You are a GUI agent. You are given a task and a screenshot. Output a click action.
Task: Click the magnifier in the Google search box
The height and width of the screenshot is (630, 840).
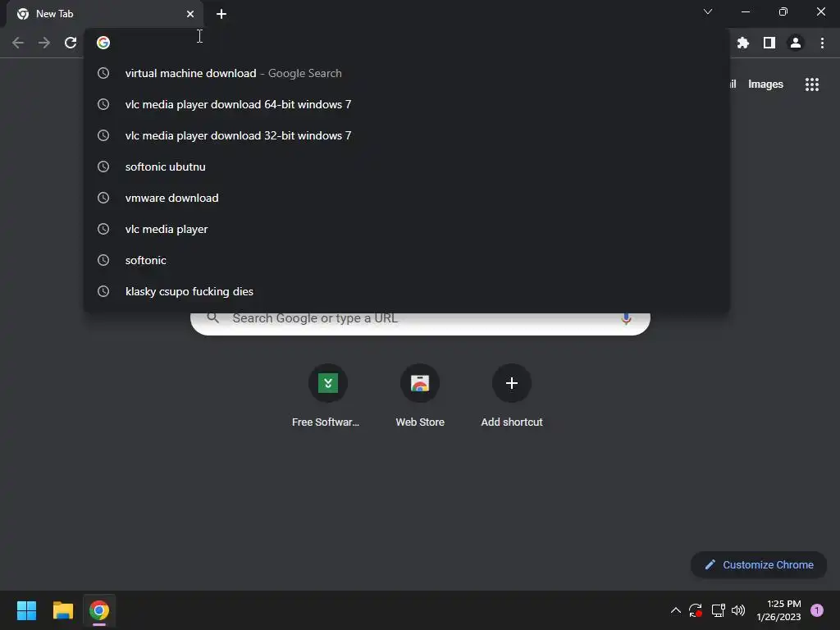[x=212, y=317]
